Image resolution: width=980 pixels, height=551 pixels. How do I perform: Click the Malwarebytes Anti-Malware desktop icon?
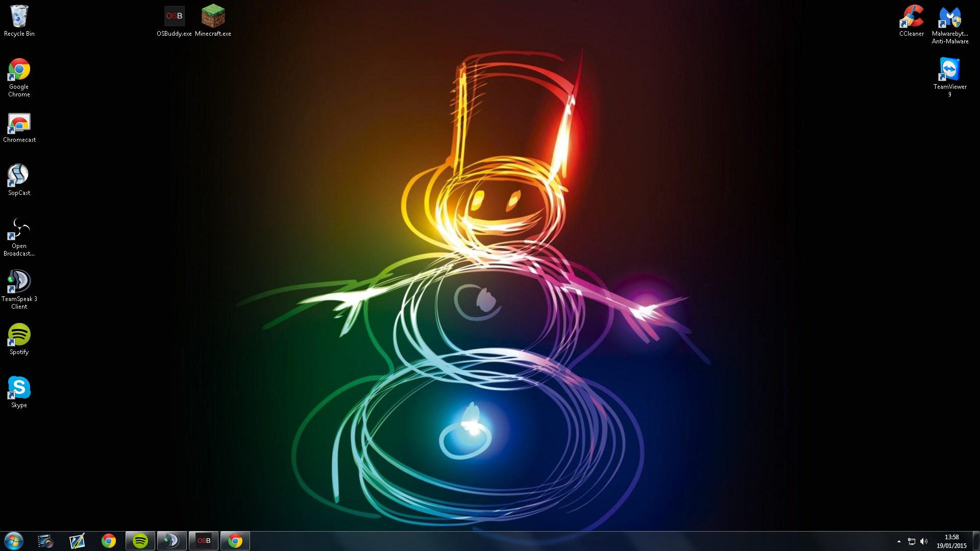click(x=949, y=17)
